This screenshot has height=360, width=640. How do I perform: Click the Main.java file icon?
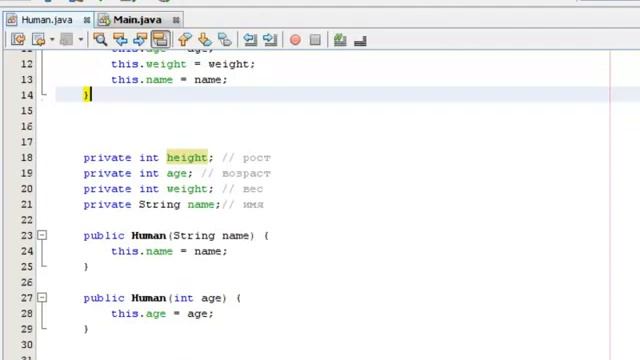(104, 20)
